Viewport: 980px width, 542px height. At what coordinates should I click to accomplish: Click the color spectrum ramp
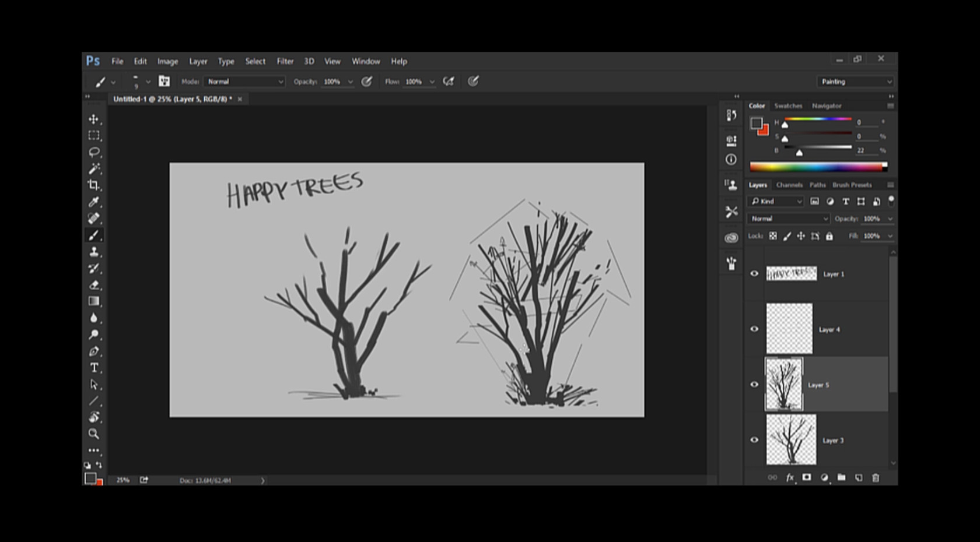click(x=817, y=167)
